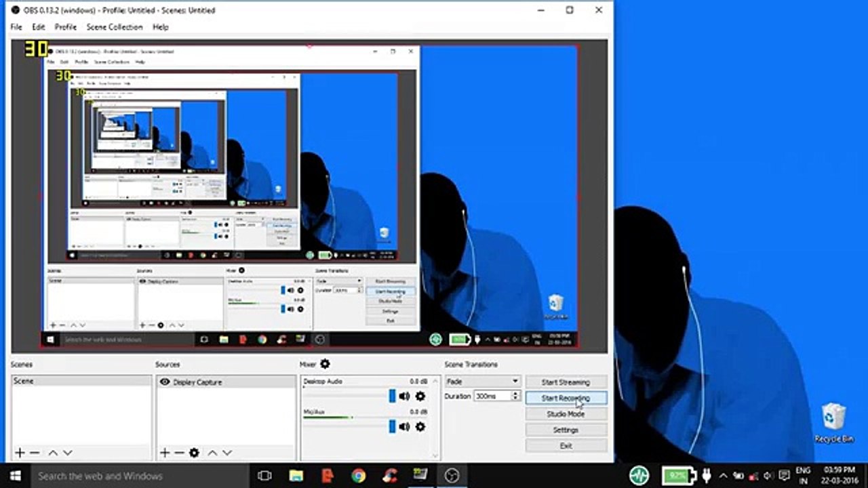Open the Profile menu

pos(66,27)
